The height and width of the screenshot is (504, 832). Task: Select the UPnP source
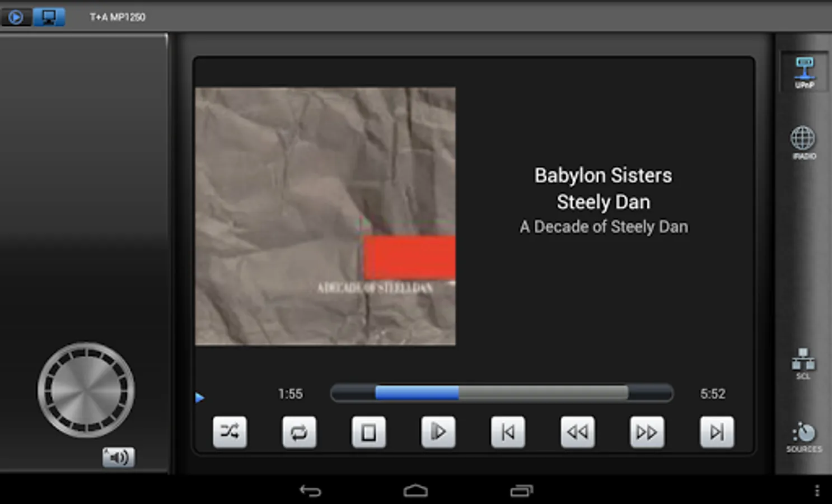pyautogui.click(x=805, y=72)
